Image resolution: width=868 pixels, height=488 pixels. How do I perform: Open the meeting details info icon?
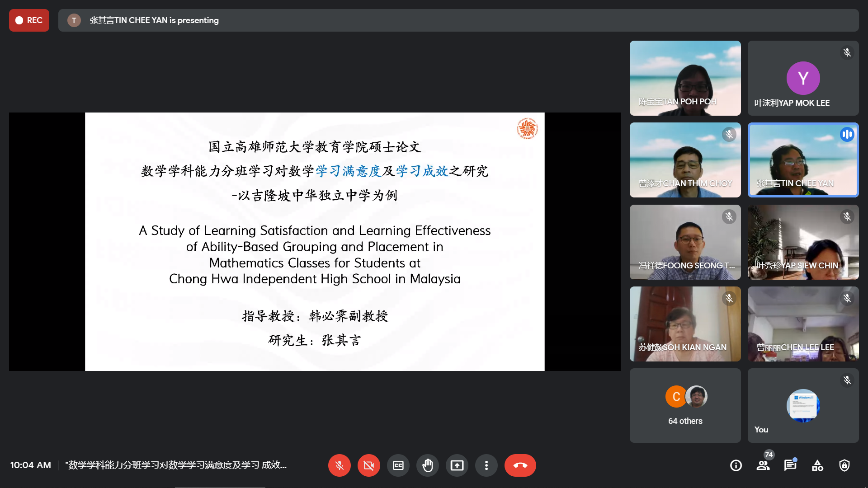coord(736,465)
